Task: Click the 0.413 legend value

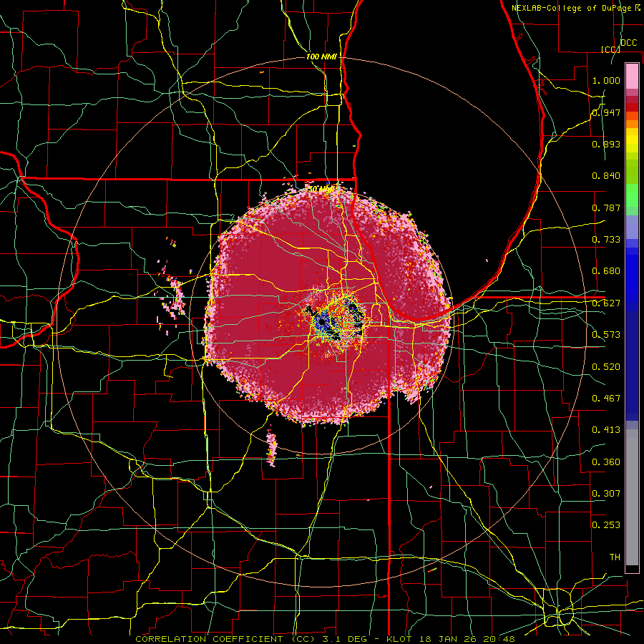Action: tap(606, 430)
